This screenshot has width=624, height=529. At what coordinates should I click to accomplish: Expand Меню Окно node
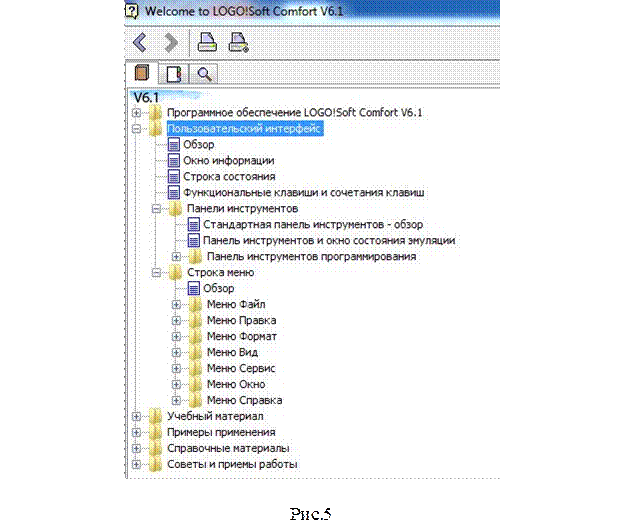point(176,384)
